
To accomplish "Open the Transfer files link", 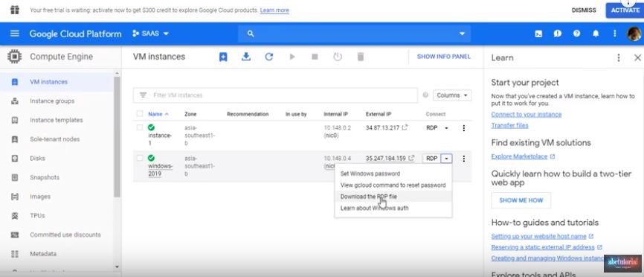I will (x=509, y=125).
